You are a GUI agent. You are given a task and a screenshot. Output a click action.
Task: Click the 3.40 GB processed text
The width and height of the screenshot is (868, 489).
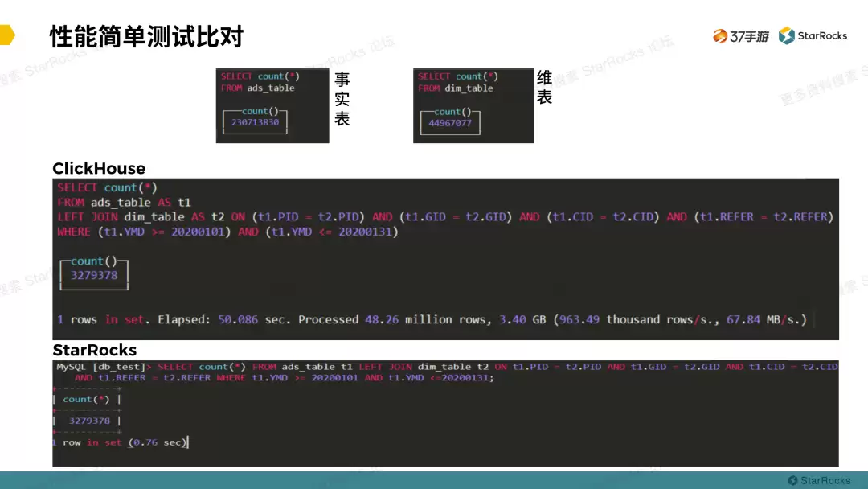[x=522, y=319]
